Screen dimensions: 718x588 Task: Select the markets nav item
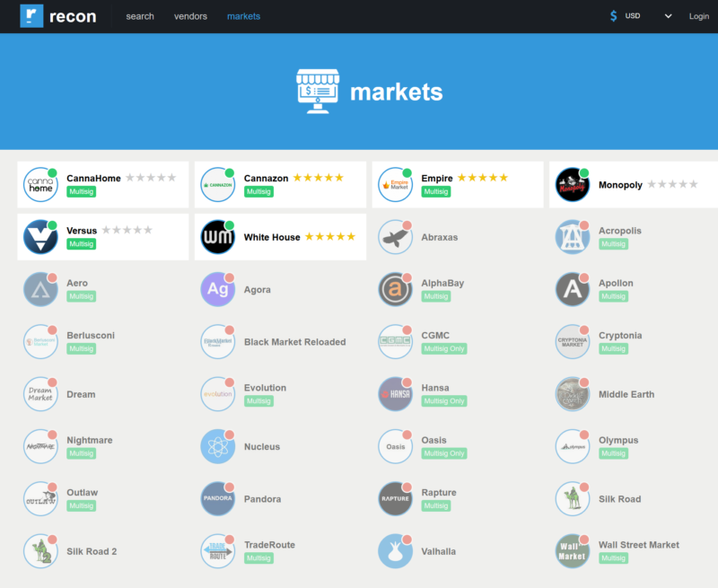click(x=243, y=16)
